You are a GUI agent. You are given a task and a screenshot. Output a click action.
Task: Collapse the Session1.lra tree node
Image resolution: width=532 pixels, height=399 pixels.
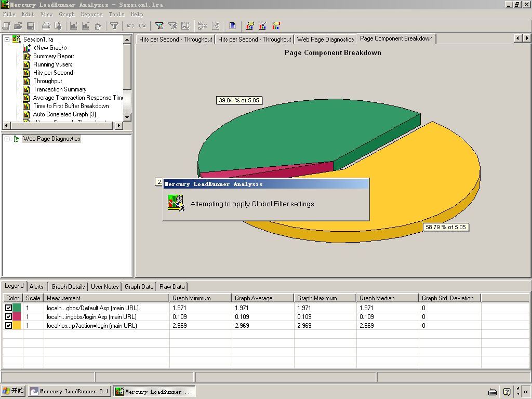click(x=7, y=39)
